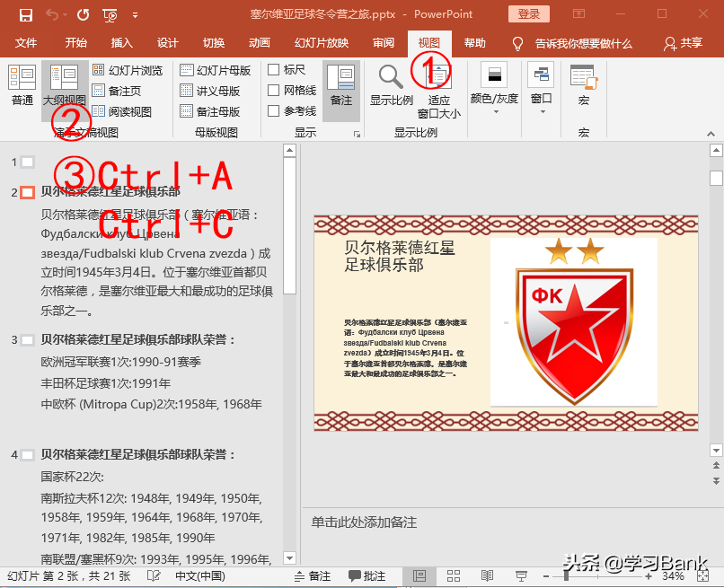This screenshot has width=724, height=588.
Task: Switch to 幻灯片浏览 slide sorter view
Action: click(x=128, y=70)
